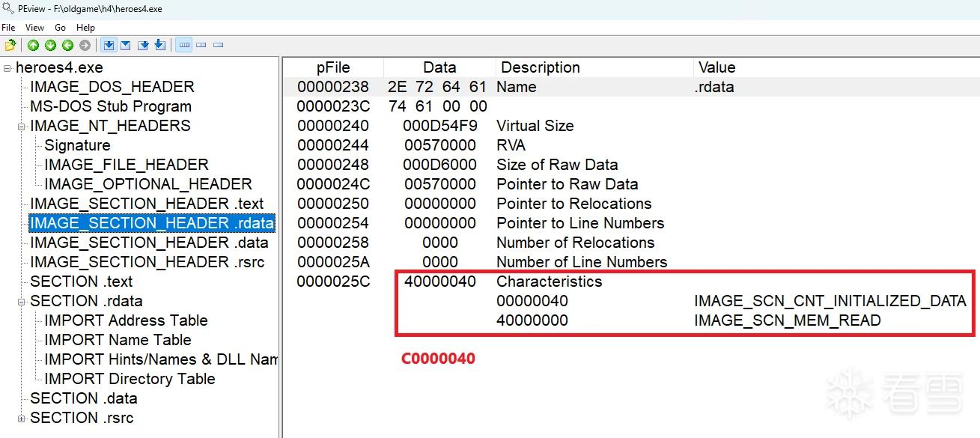
Task: Toggle the four-segment width view button
Action: [x=183, y=45]
